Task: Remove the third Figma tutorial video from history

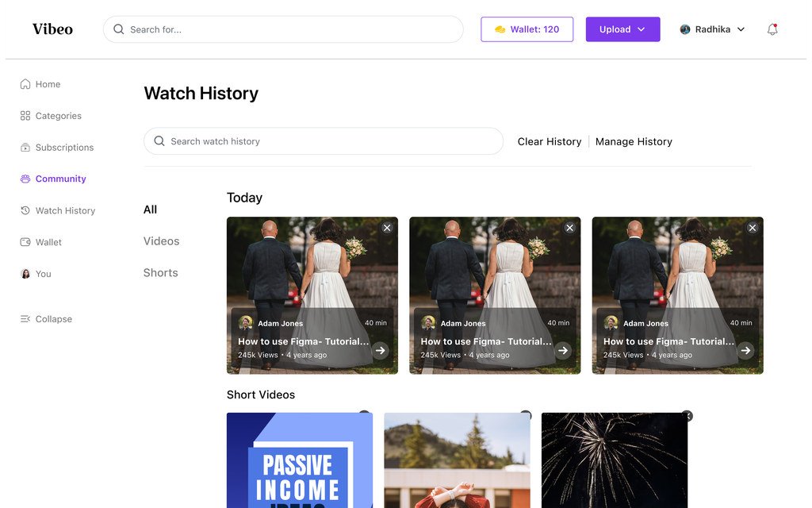Action: click(x=753, y=228)
